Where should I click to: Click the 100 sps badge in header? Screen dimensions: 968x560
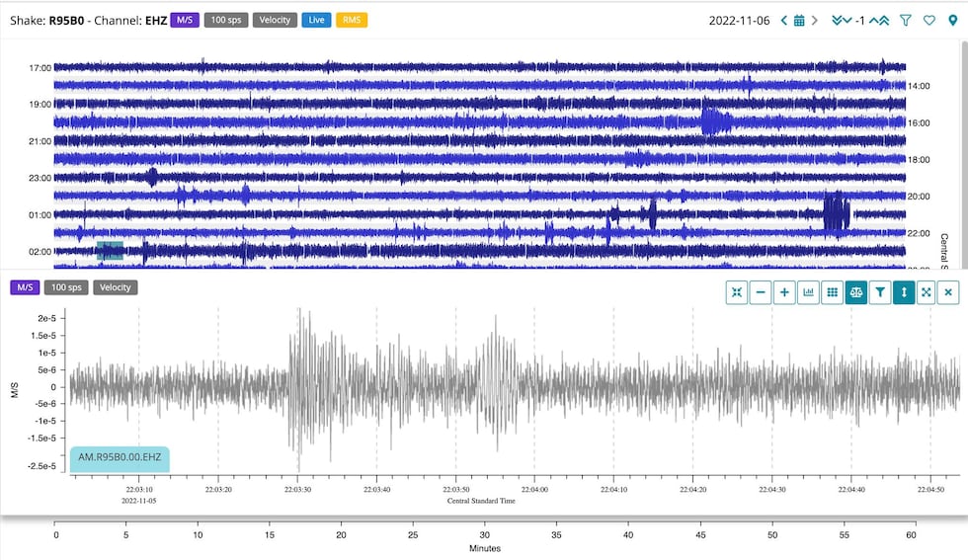[226, 21]
